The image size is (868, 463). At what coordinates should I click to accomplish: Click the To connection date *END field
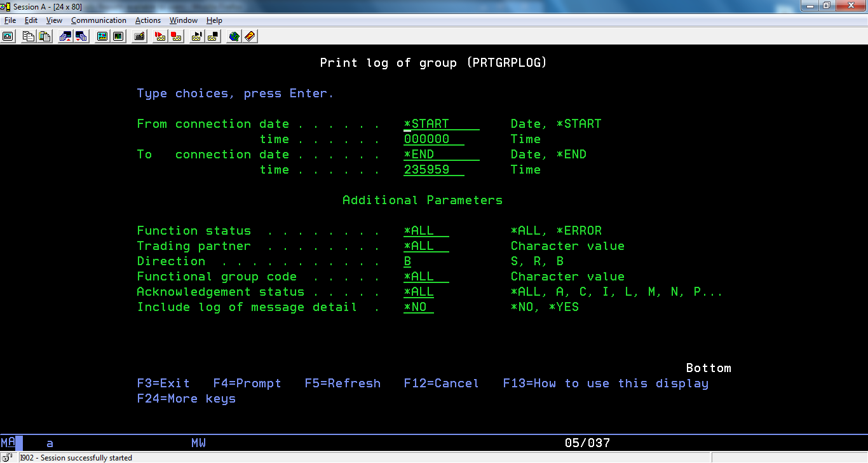point(442,155)
